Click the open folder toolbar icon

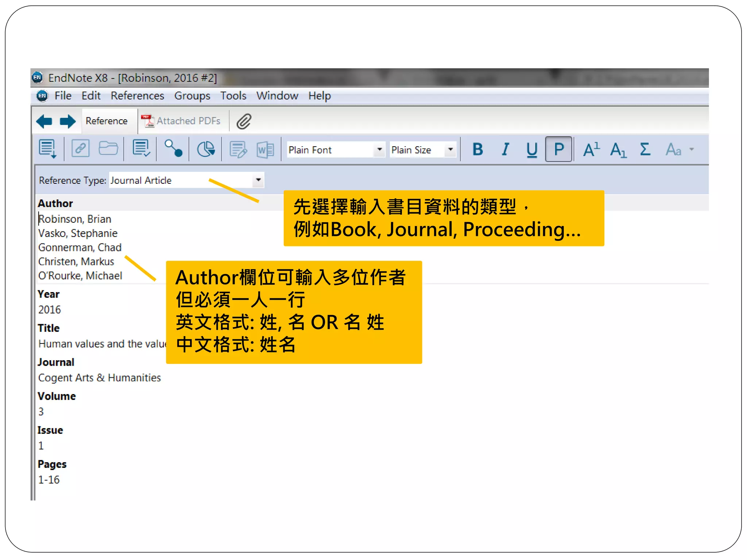coord(108,149)
